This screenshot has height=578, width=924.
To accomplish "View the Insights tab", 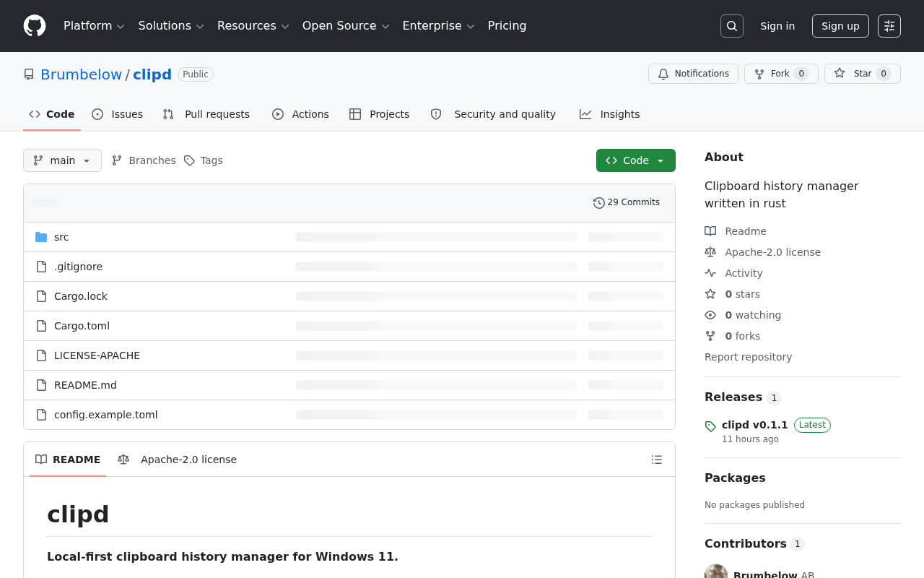I will coord(610,114).
